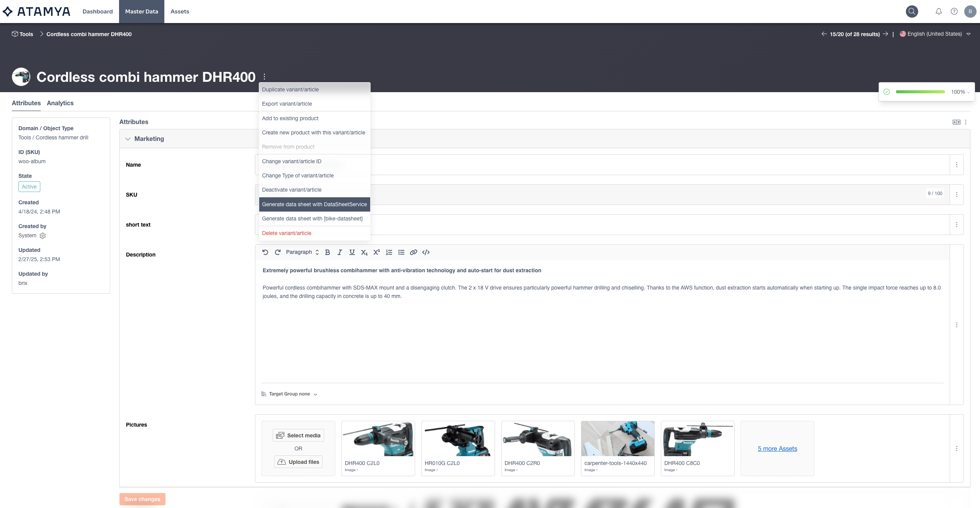This screenshot has height=508, width=980.
Task: Toggle underline formatting in description
Action: (x=352, y=252)
